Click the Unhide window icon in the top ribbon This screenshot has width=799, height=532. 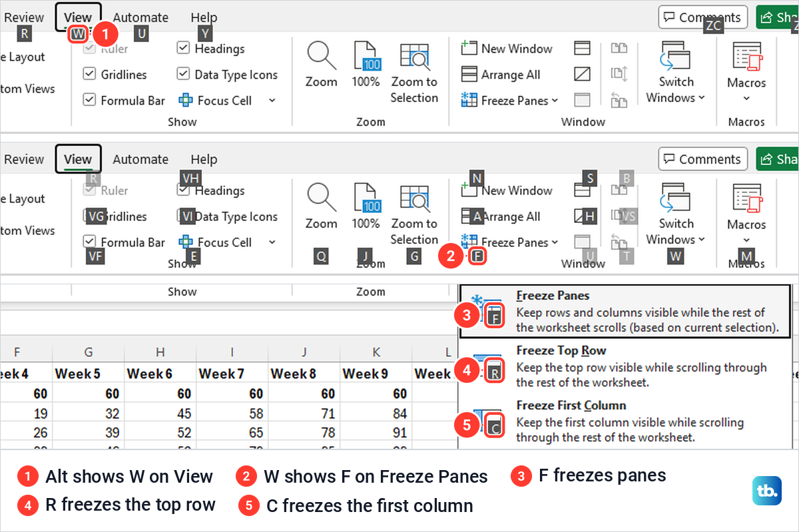coord(582,100)
